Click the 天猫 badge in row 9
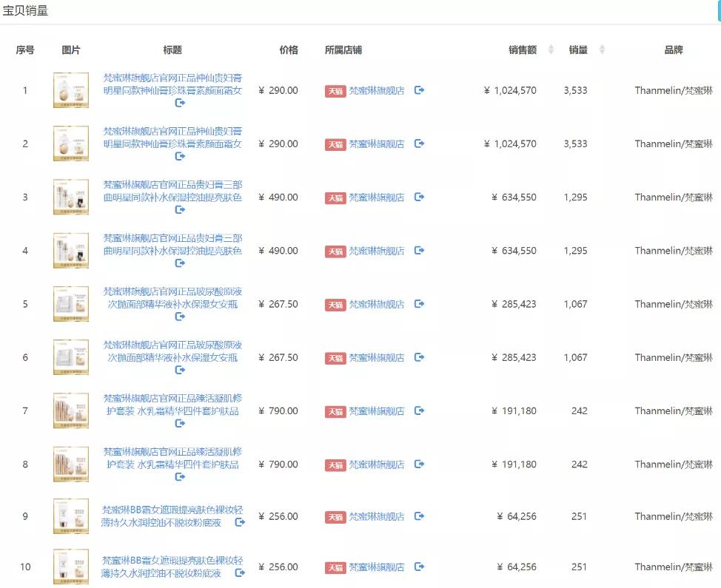721x588 pixels. [335, 517]
